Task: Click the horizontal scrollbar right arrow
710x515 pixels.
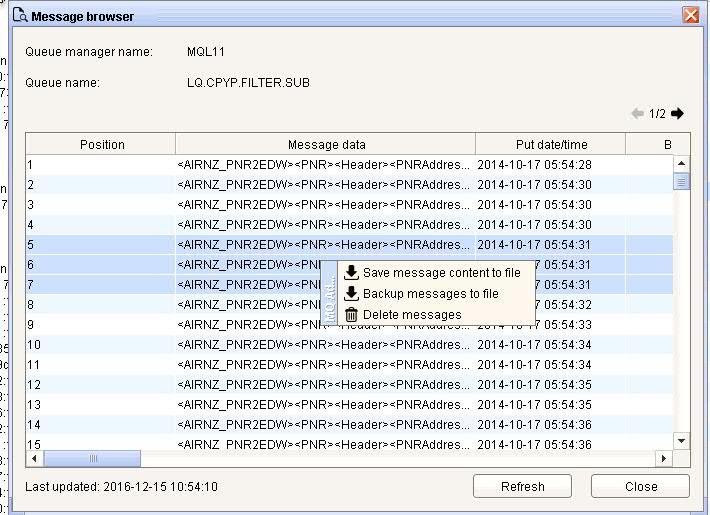Action: [x=664, y=458]
